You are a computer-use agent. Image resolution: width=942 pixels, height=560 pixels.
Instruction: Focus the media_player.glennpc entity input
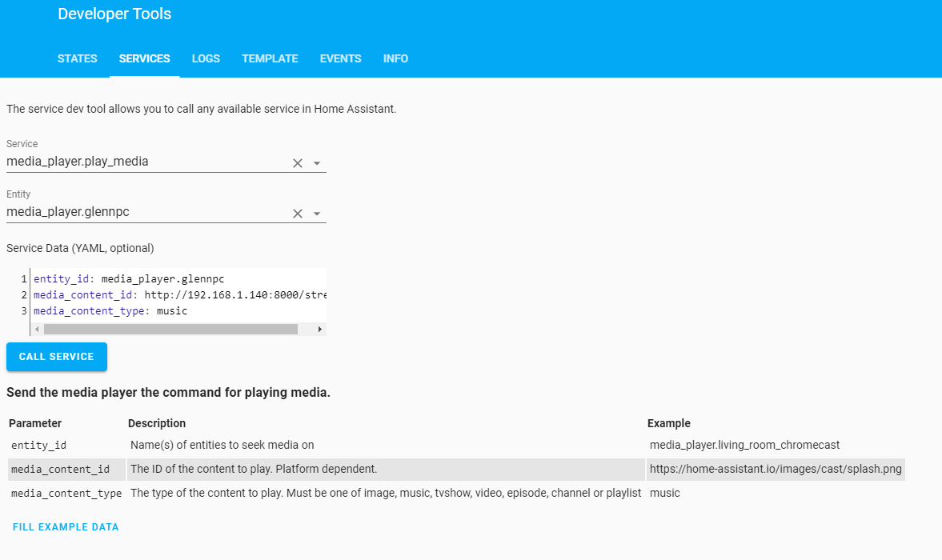tap(144, 212)
